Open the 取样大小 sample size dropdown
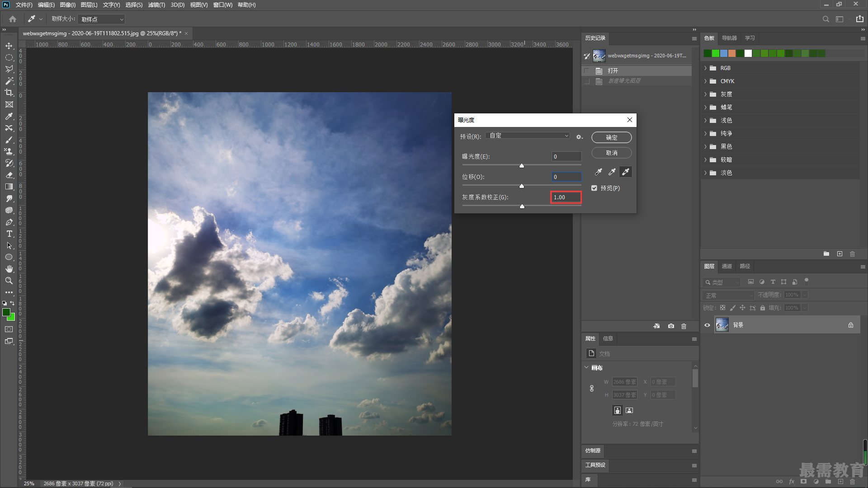This screenshot has height=488, width=868. click(x=101, y=19)
